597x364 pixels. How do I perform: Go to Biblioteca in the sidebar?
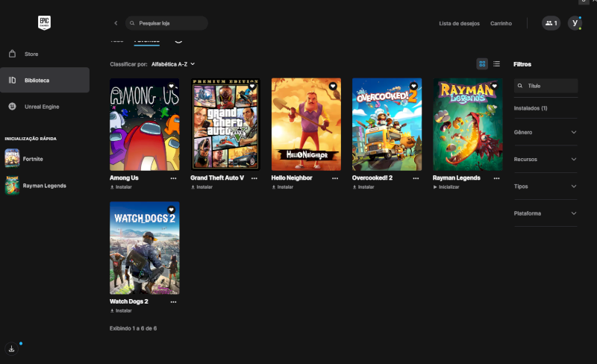pyautogui.click(x=45, y=80)
